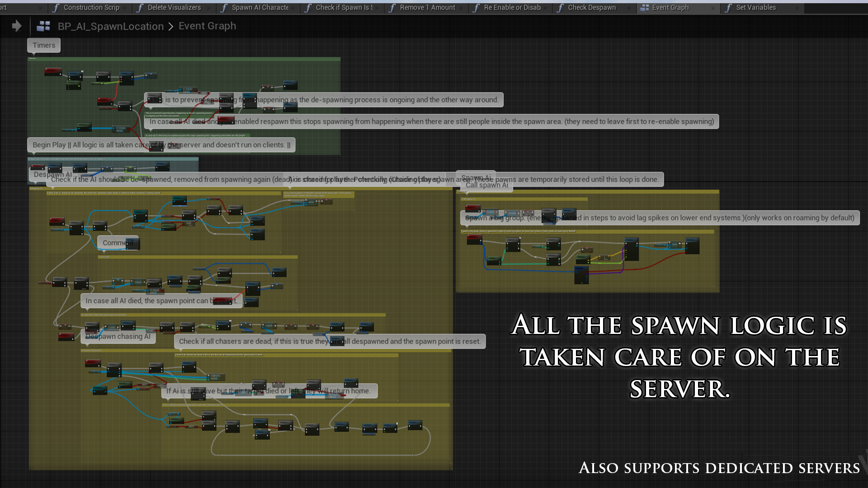Click the f icon on the Delete Visualizers tab
The height and width of the screenshot is (488, 868).
point(140,7)
